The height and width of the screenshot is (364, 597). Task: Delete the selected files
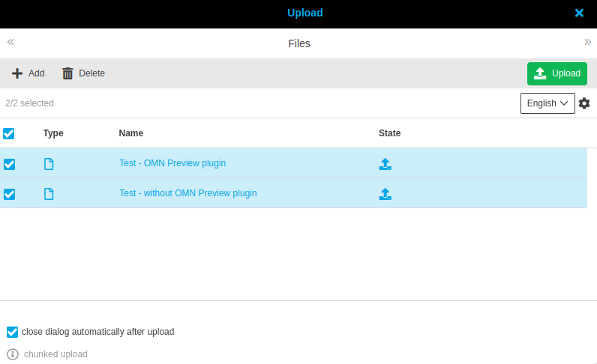(x=83, y=73)
